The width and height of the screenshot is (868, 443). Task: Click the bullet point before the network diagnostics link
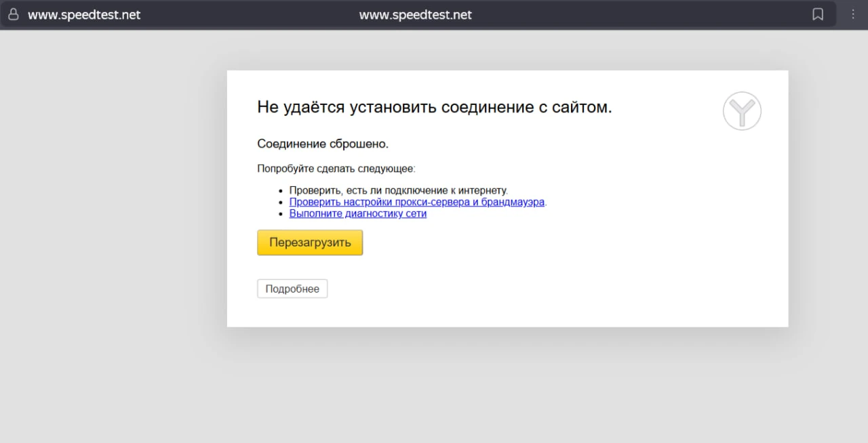click(x=281, y=214)
